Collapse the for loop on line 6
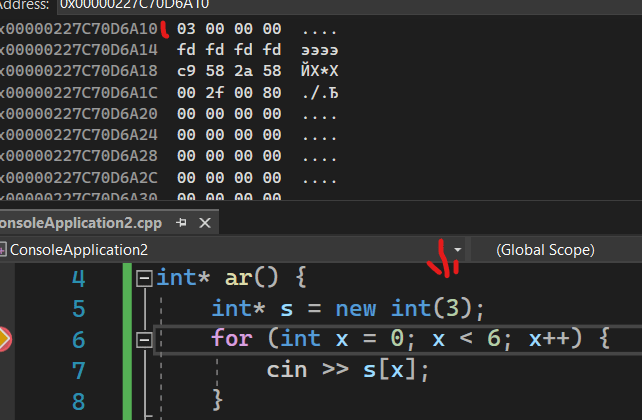 click(144, 340)
